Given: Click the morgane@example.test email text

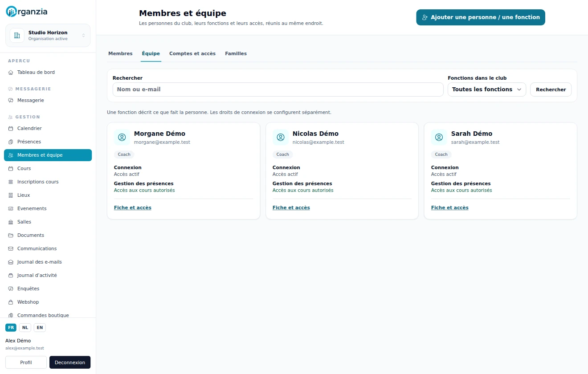Looking at the screenshot, I should tap(162, 142).
